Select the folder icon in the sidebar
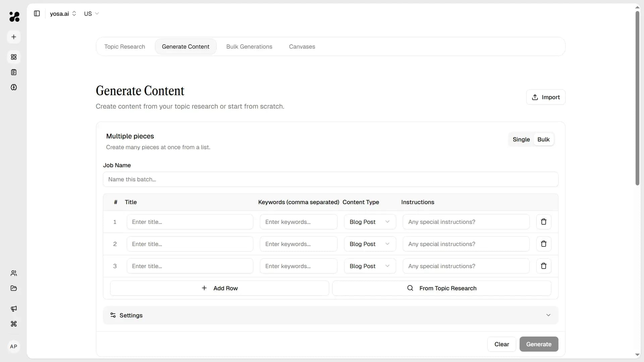 [13, 288]
